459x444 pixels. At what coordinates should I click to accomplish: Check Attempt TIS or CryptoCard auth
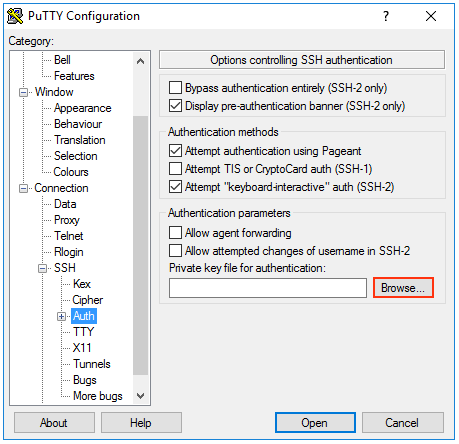tap(175, 169)
